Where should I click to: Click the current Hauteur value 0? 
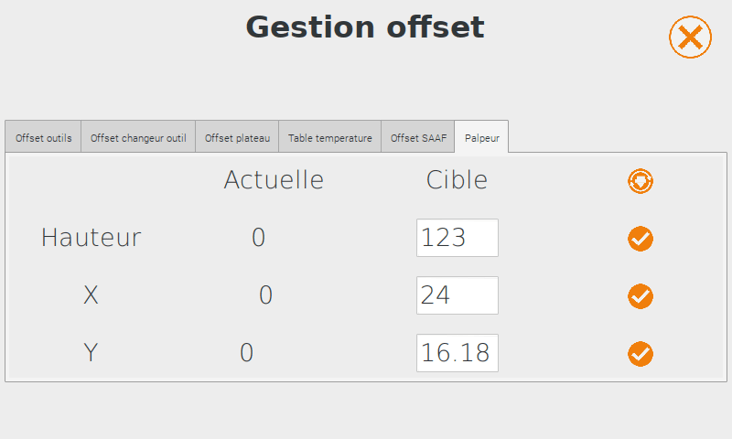point(258,237)
